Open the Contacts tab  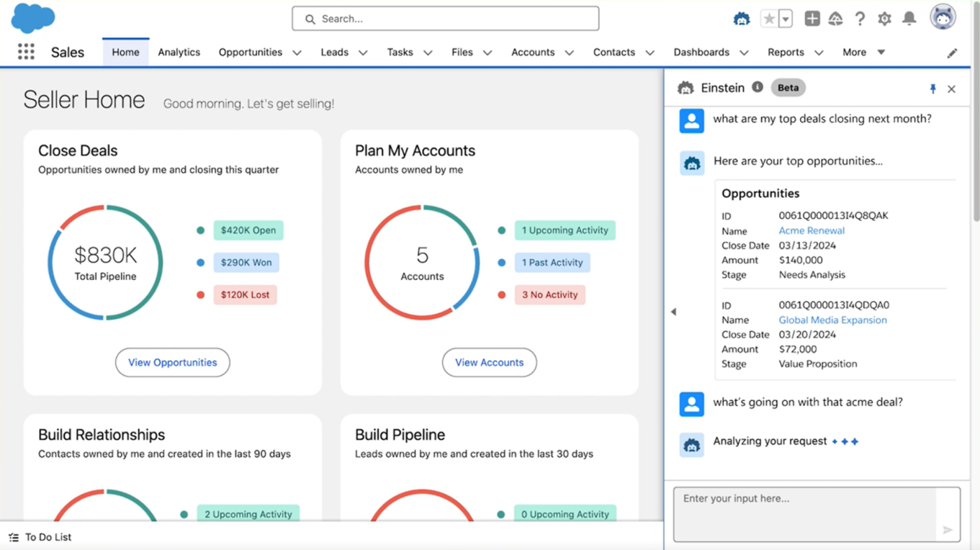(614, 52)
